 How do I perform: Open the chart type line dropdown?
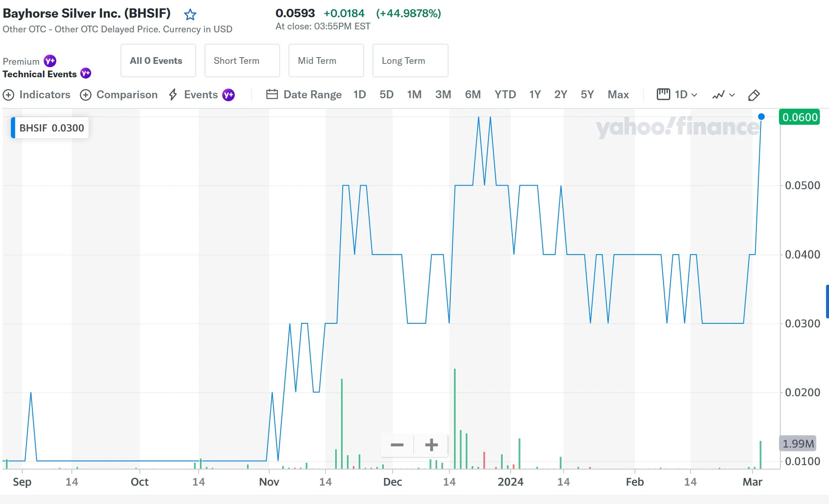(x=723, y=95)
